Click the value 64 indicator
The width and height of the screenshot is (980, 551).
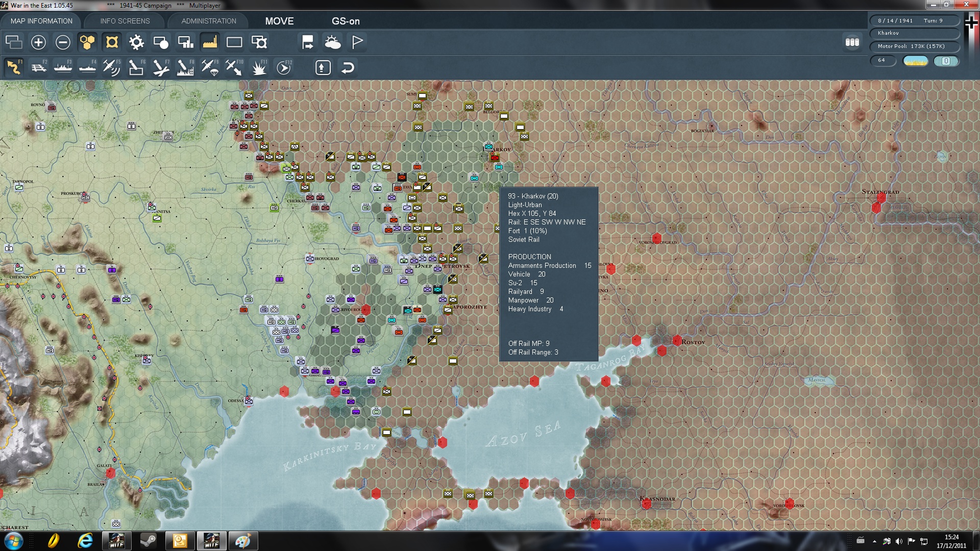coord(883,61)
